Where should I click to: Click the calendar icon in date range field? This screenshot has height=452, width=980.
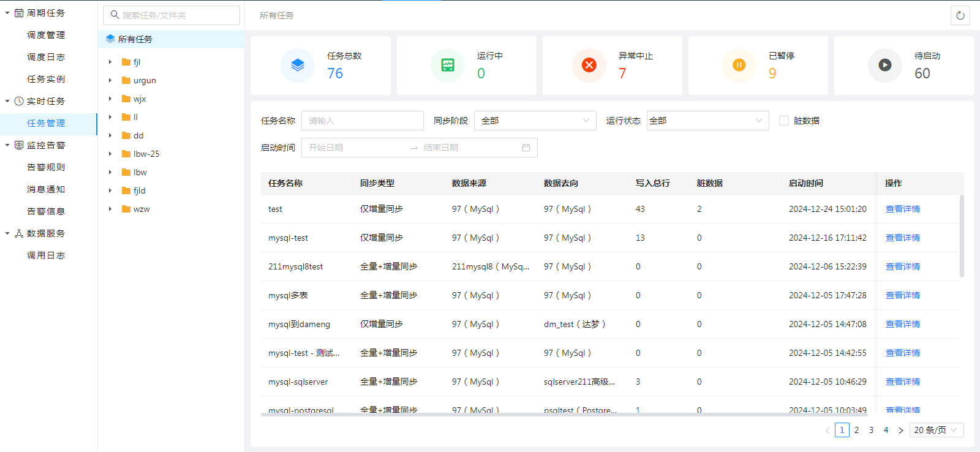[526, 148]
